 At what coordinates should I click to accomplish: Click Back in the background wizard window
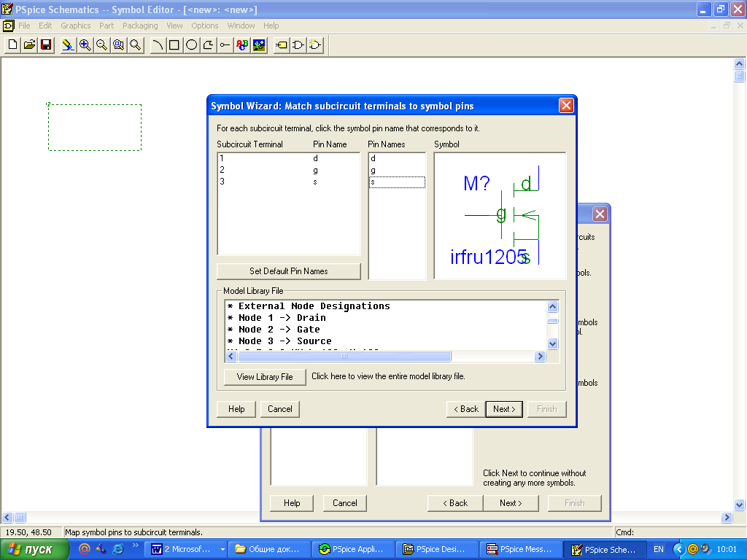coord(455,503)
